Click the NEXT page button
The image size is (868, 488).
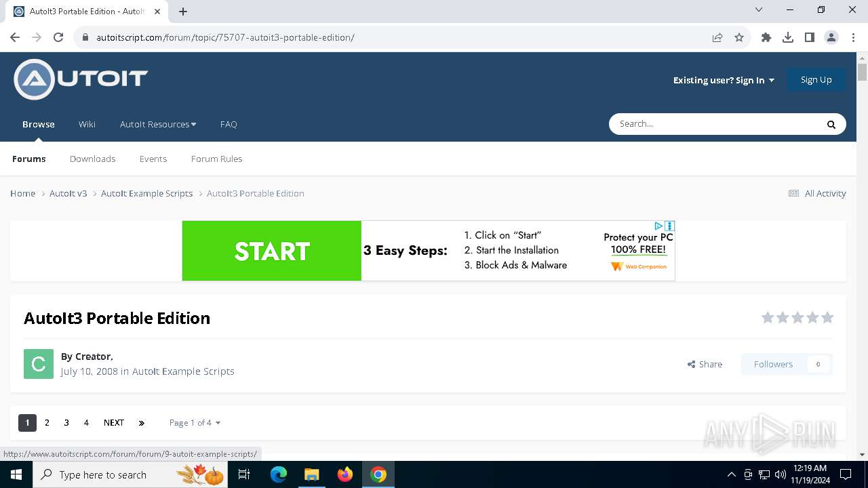pyautogui.click(x=114, y=423)
